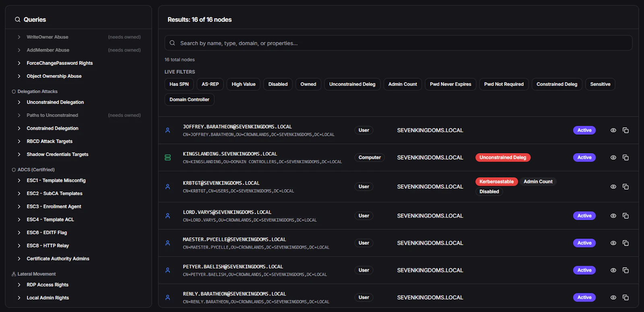Expand the ESC1 - Template Misconfig query
Viewport: 644px width, 312px height.
pos(19,181)
